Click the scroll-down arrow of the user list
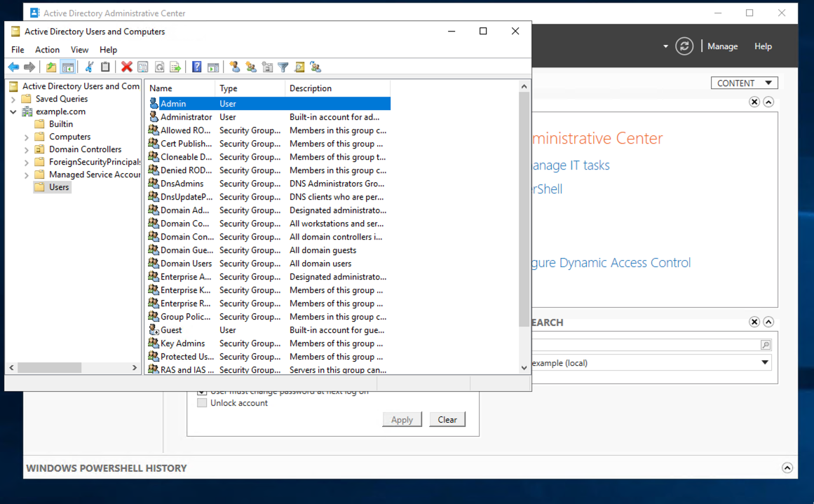The width and height of the screenshot is (814, 504). [524, 367]
